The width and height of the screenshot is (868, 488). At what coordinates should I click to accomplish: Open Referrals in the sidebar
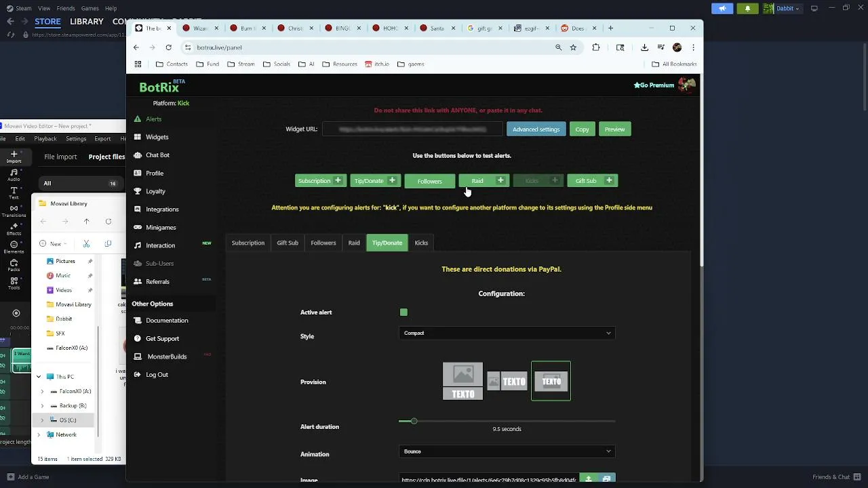click(x=157, y=282)
